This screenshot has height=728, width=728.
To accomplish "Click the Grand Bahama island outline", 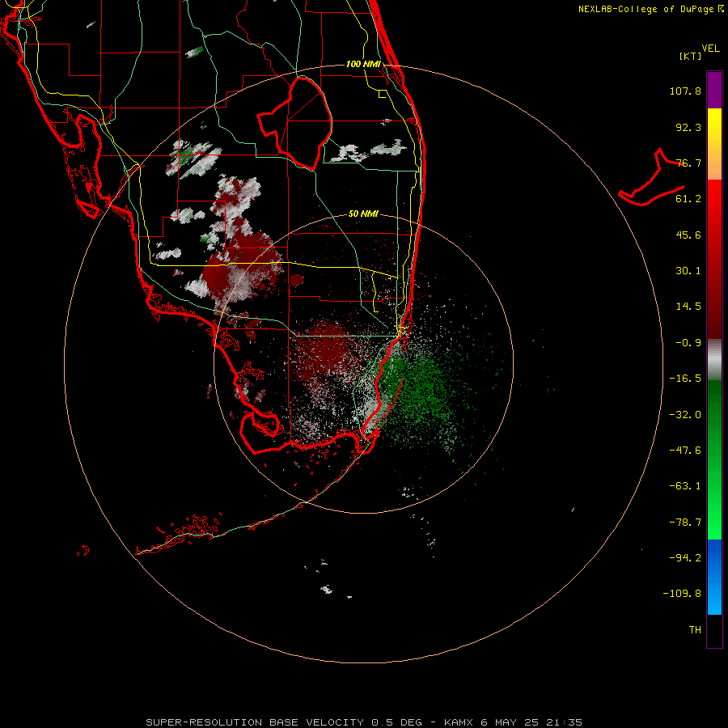I will (x=652, y=177).
